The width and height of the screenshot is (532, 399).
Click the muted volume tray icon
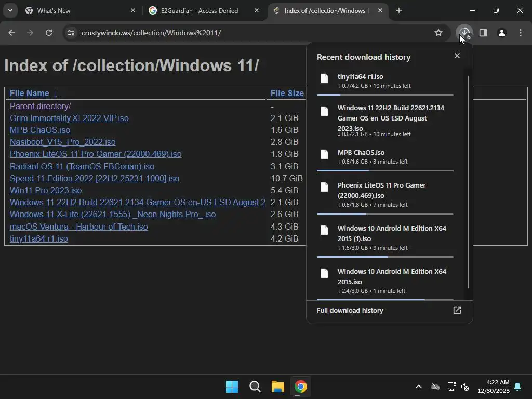click(x=465, y=387)
